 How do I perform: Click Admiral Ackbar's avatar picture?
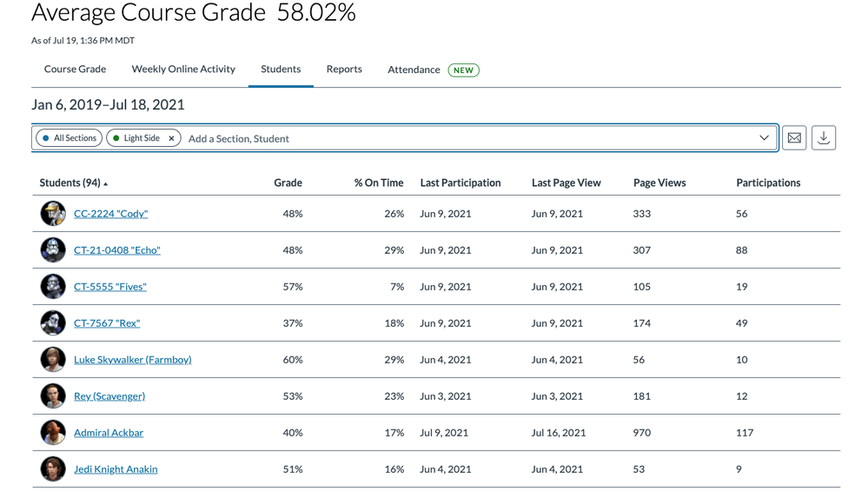coord(53,433)
